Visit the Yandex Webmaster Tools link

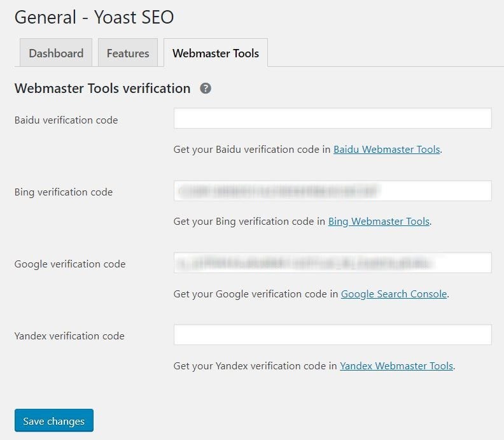click(396, 366)
